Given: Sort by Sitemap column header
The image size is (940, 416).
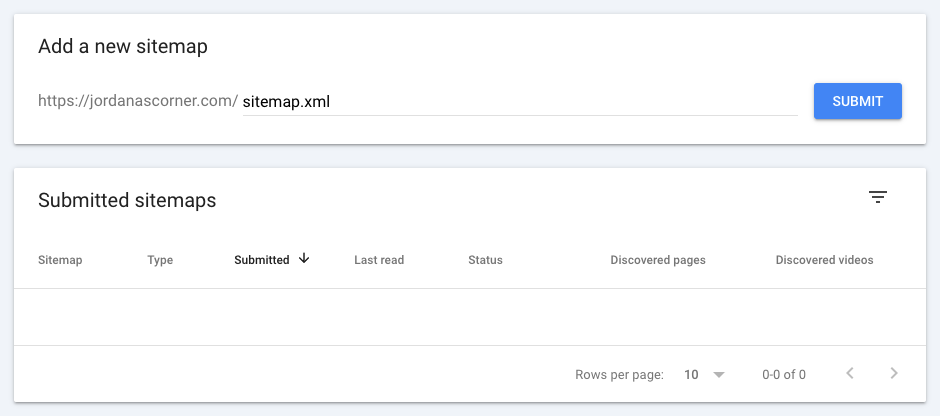Looking at the screenshot, I should (60, 260).
